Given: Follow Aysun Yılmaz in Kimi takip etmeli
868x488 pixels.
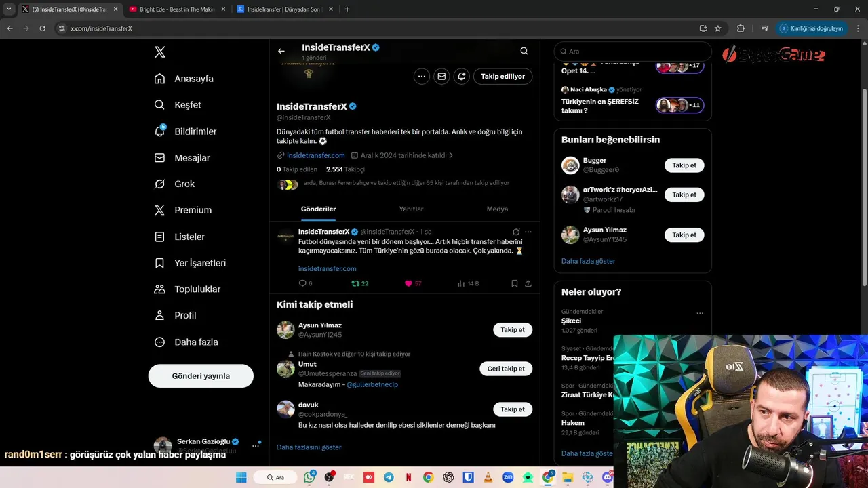Looking at the screenshot, I should (x=513, y=330).
